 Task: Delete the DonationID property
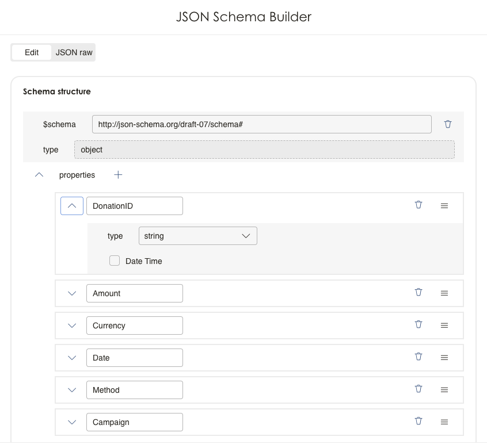418,205
